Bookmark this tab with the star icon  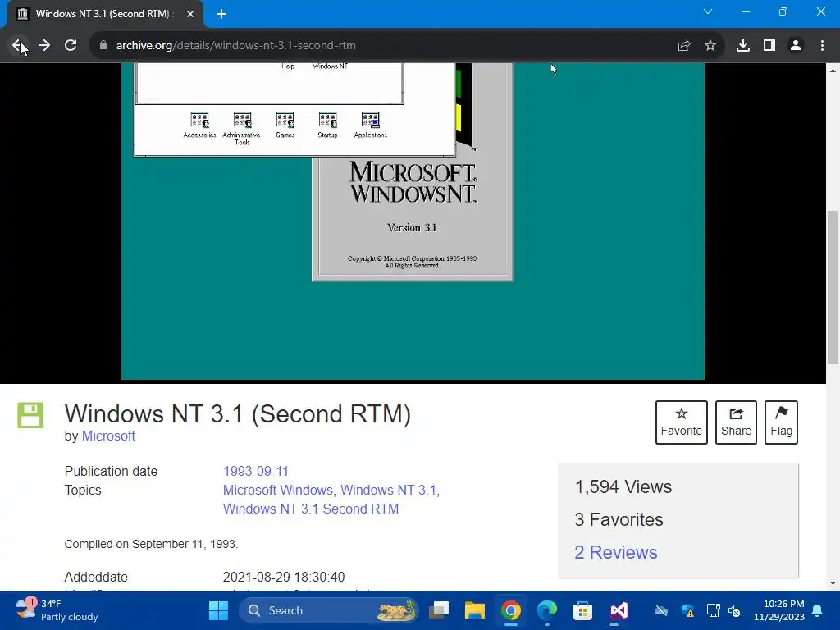tap(710, 46)
